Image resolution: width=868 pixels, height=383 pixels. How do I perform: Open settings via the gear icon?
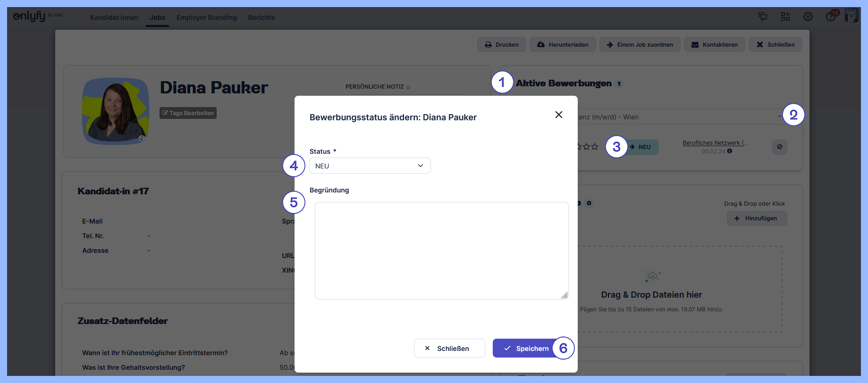(x=808, y=17)
